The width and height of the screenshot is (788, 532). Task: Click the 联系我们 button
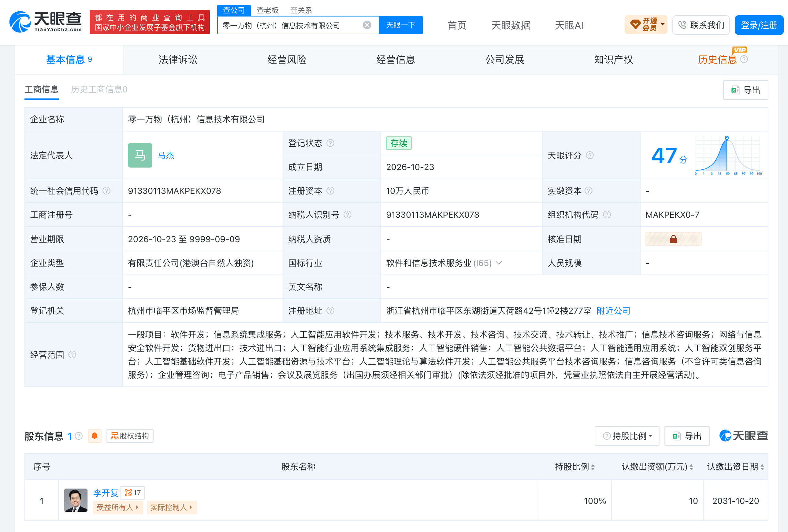[701, 25]
